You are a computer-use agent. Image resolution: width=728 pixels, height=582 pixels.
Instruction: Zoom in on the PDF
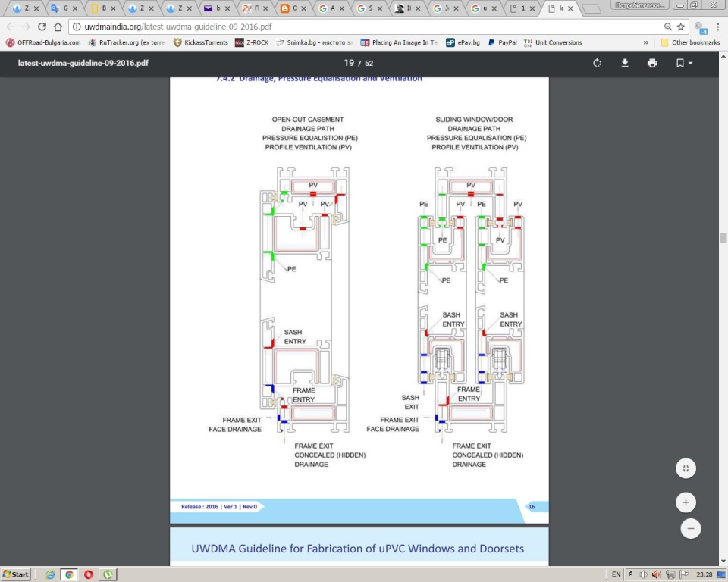pos(686,502)
